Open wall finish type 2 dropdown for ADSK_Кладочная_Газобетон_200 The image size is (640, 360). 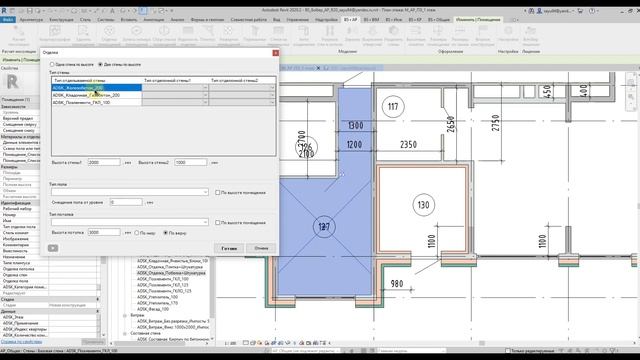(x=272, y=95)
